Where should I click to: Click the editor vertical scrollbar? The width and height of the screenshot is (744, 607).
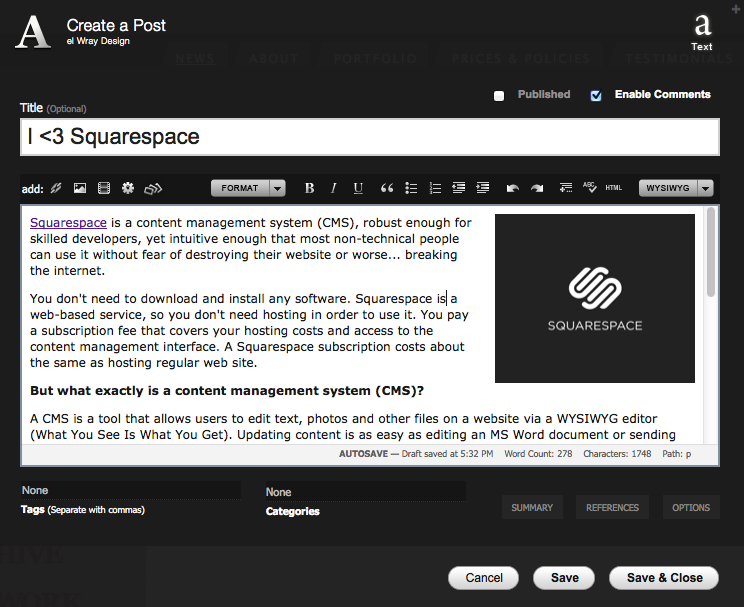710,252
